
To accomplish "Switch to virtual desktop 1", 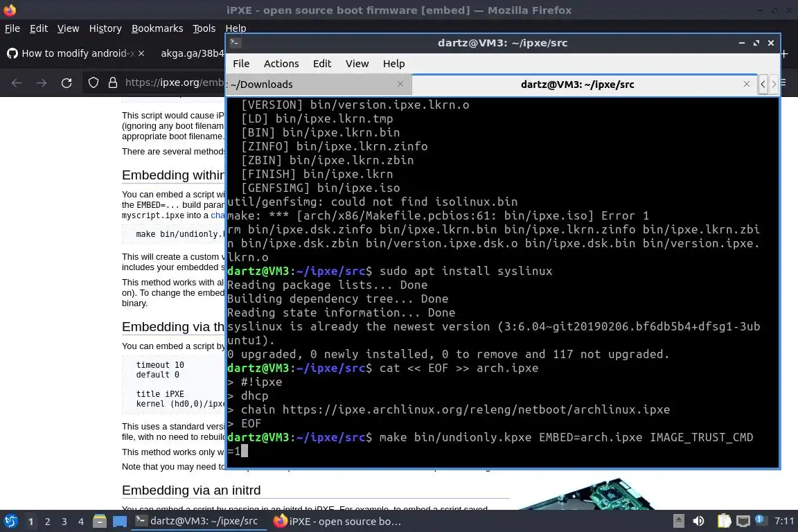I will pos(31,522).
